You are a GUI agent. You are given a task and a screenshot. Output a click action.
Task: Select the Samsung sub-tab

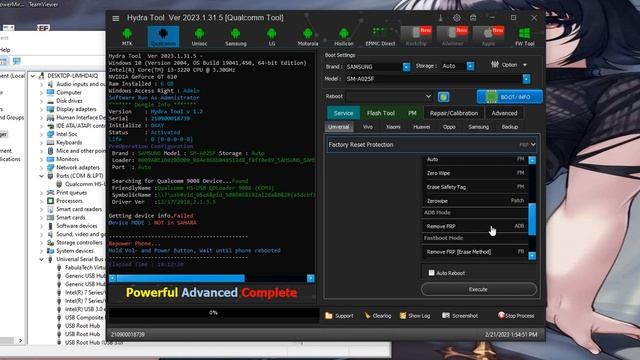coord(478,127)
